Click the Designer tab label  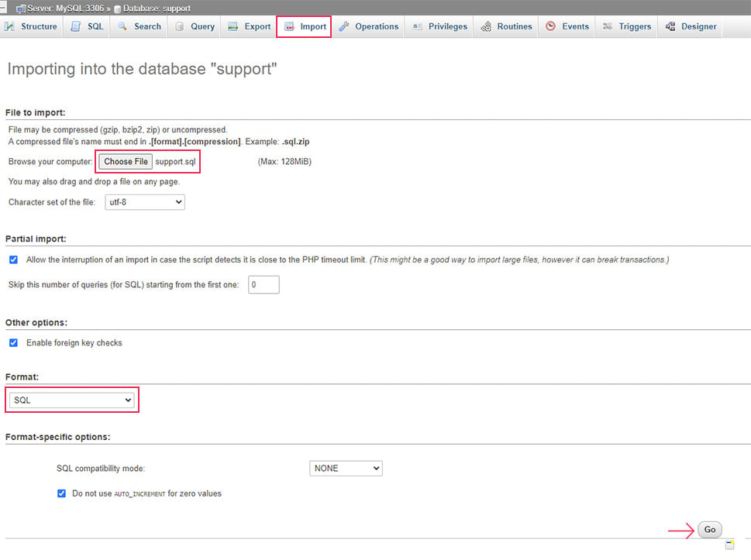pyautogui.click(x=699, y=27)
